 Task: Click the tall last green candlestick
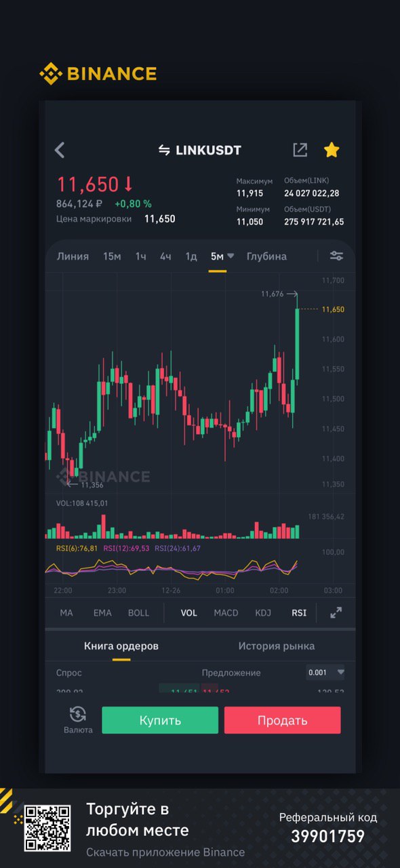(x=297, y=343)
